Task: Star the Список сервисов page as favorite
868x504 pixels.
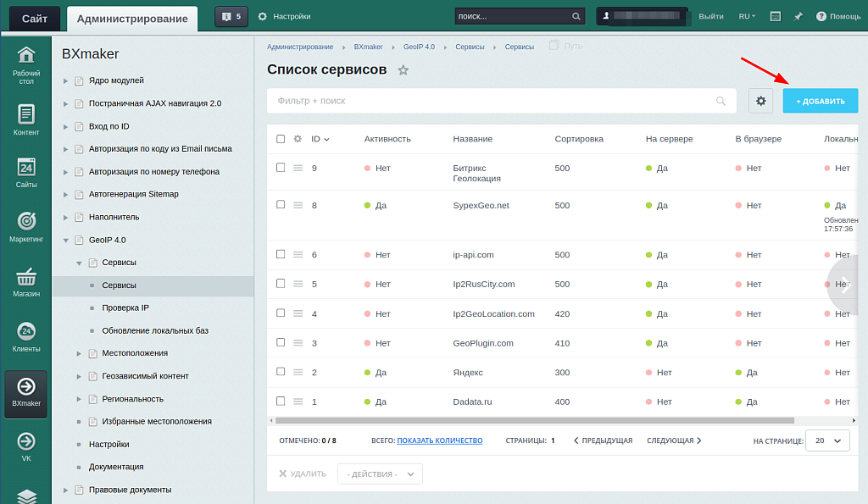Action: 403,70
